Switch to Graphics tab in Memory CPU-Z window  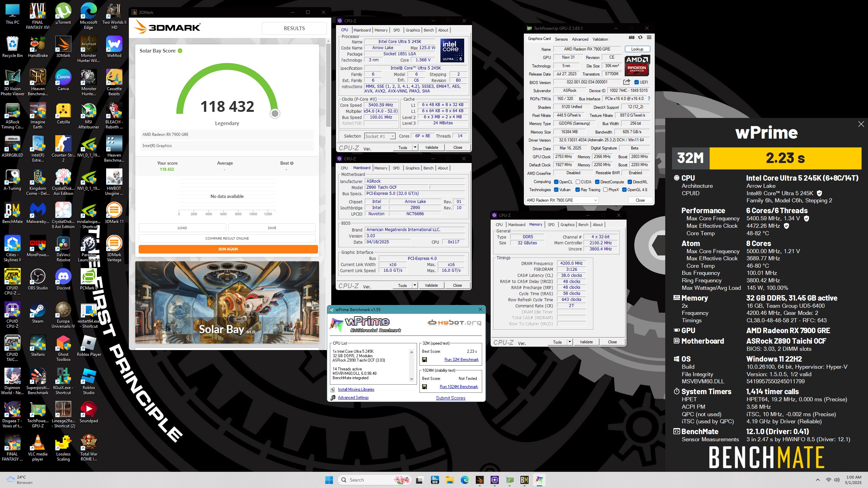[567, 225]
